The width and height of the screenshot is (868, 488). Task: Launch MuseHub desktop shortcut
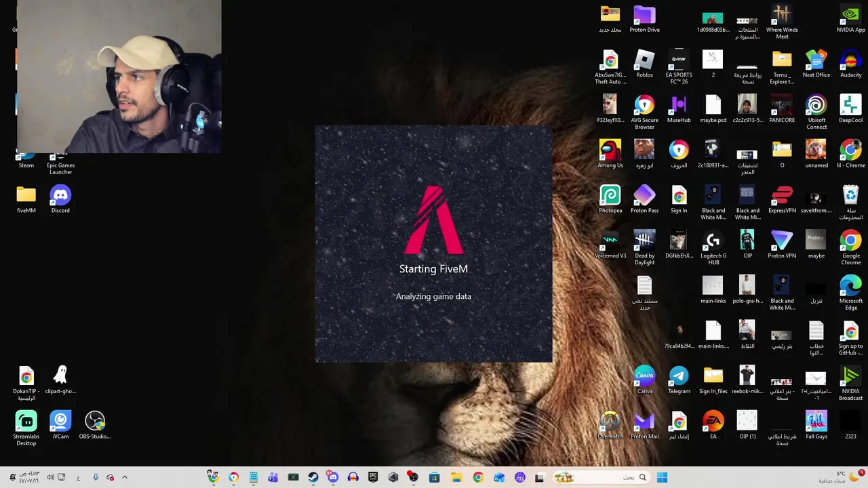(679, 110)
